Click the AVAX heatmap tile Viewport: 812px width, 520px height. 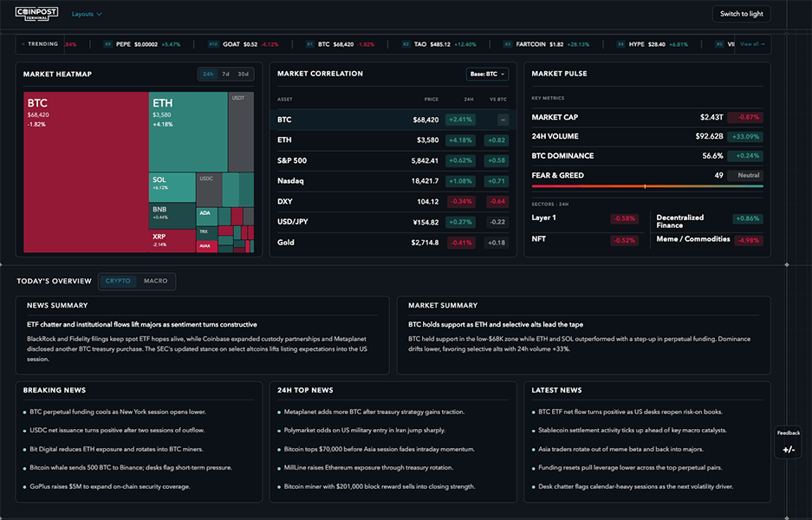206,246
